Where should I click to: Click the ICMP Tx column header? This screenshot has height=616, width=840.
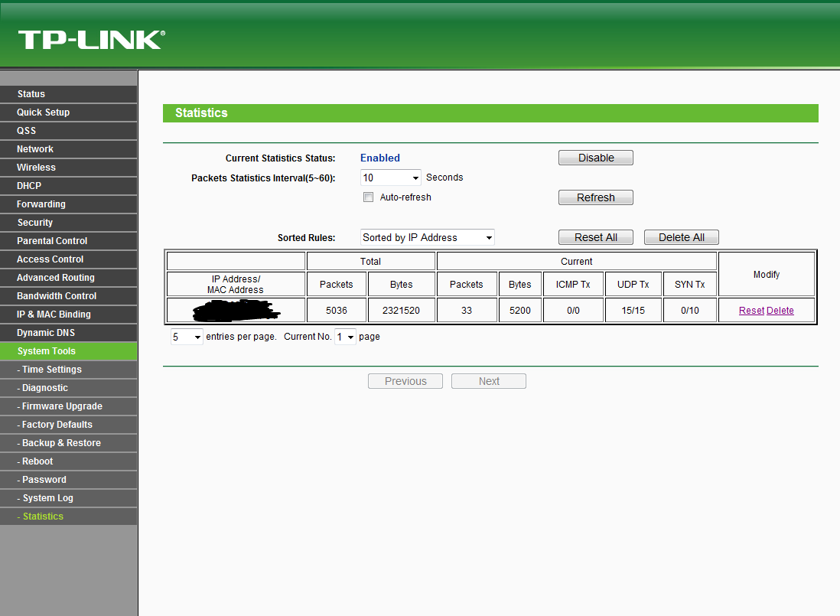[573, 285]
